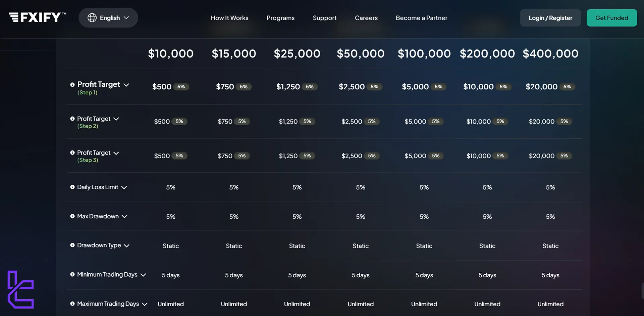Open the How It Works menu
This screenshot has width=644, height=316.
tap(229, 18)
